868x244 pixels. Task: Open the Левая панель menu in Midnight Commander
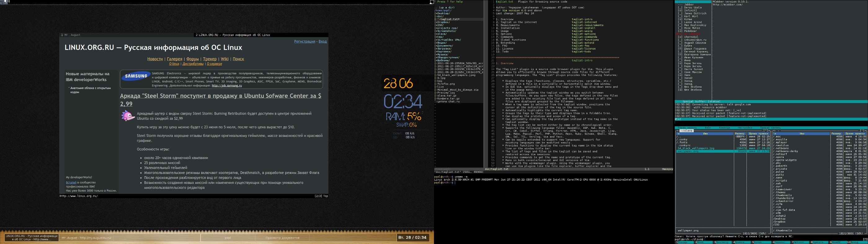click(687, 128)
